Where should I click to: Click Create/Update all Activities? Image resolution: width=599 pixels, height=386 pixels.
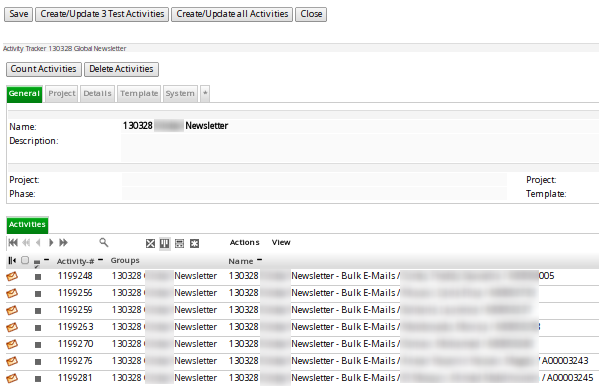[232, 14]
